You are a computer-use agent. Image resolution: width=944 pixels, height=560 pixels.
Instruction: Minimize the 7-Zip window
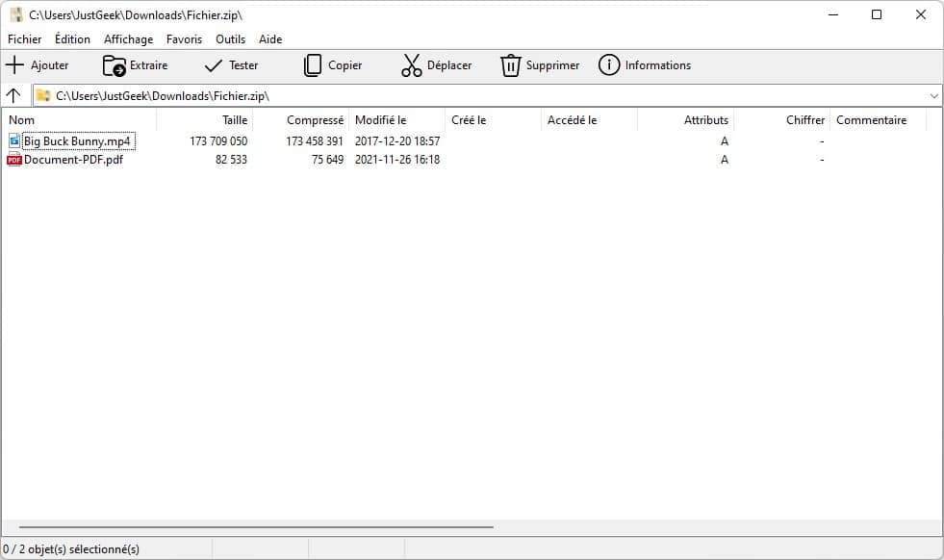833,14
